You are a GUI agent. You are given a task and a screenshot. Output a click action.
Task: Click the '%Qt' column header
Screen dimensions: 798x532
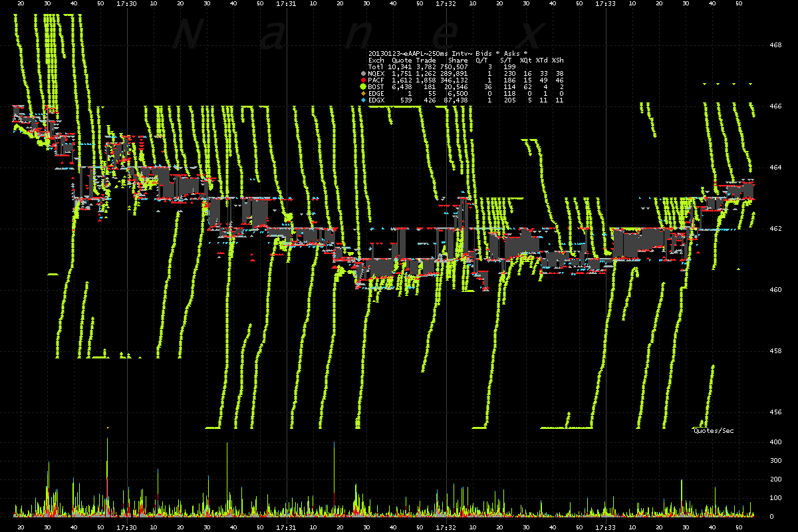526,61
